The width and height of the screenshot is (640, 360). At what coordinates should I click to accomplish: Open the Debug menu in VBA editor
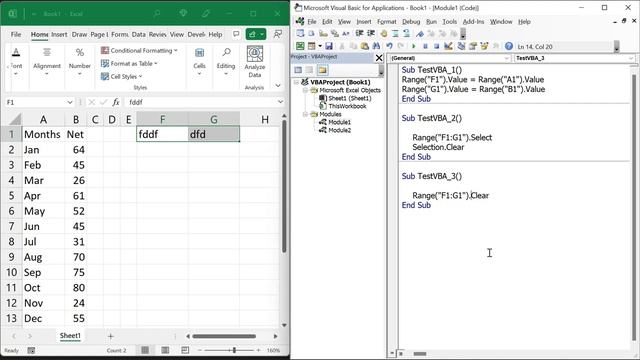click(x=411, y=22)
